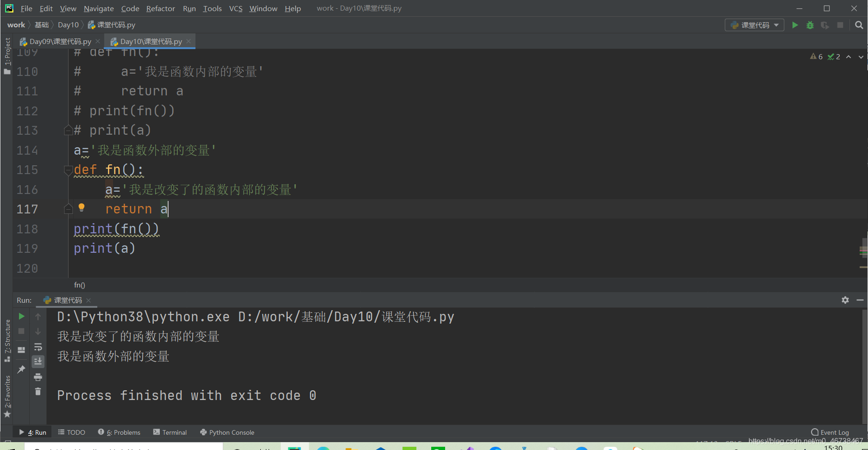This screenshot has width=868, height=450.
Task: Pin the run tab with pin icon
Action: tap(21, 369)
